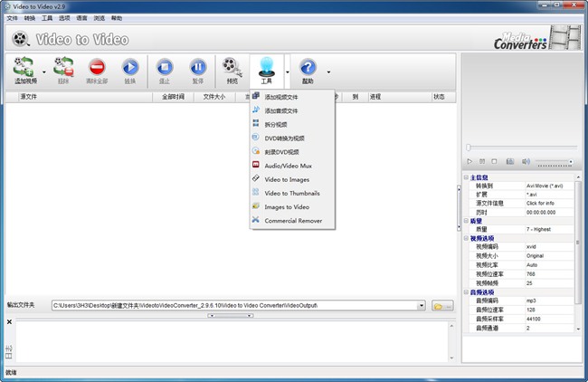Click the side panel collapse handle
The height and width of the screenshot is (382, 588).
(x=459, y=208)
